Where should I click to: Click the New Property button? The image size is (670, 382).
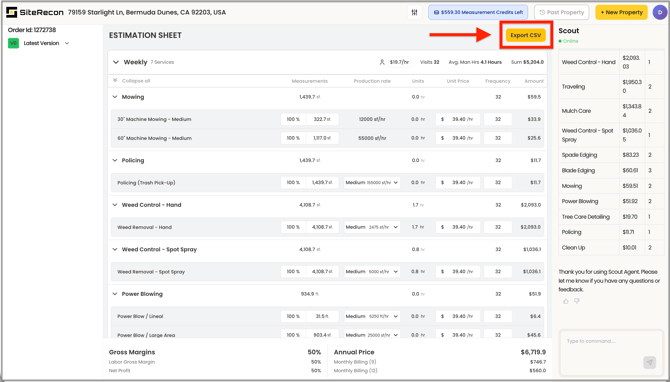click(621, 12)
